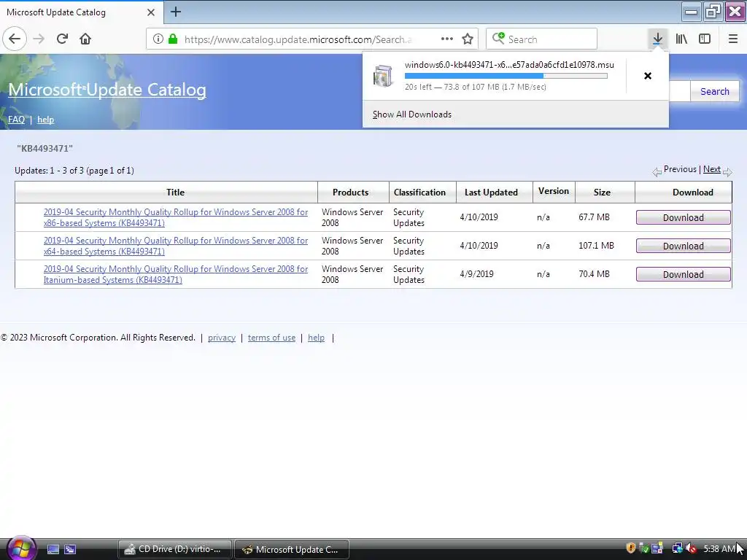This screenshot has height=560, width=747.
Task: Close the Microsoft Update Catalog tab
Action: click(151, 12)
